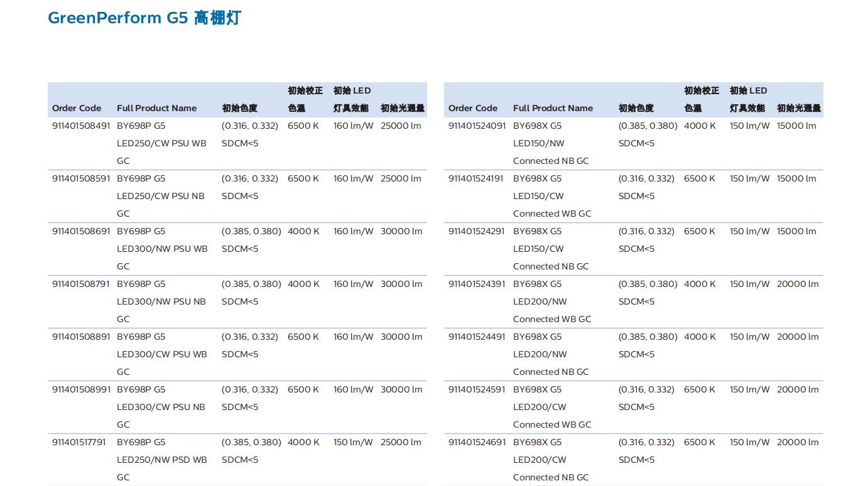Click 6500 K in row 911401524191
868x486 pixels.
click(700, 178)
